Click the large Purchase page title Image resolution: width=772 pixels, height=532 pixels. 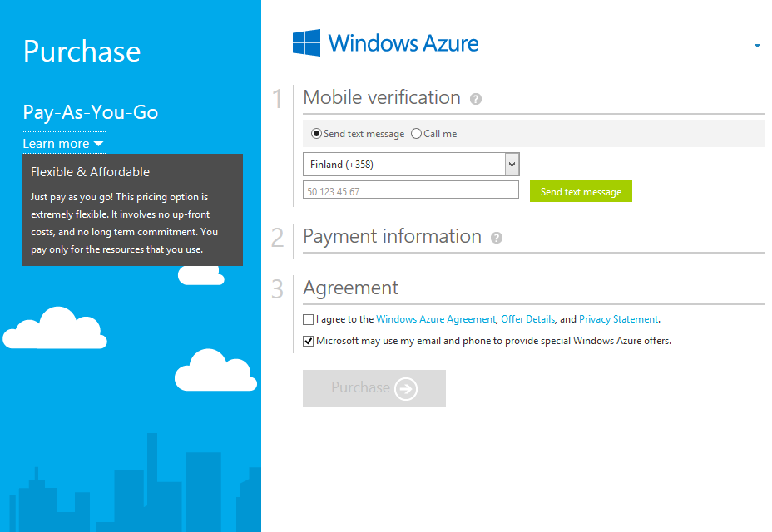click(x=82, y=52)
